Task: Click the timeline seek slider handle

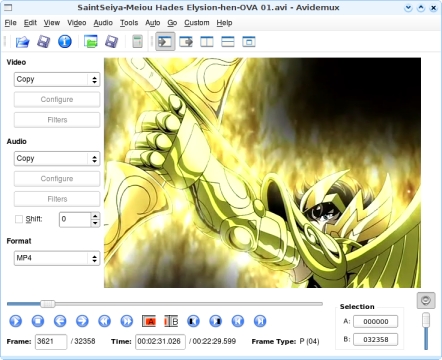Action: click(48, 304)
